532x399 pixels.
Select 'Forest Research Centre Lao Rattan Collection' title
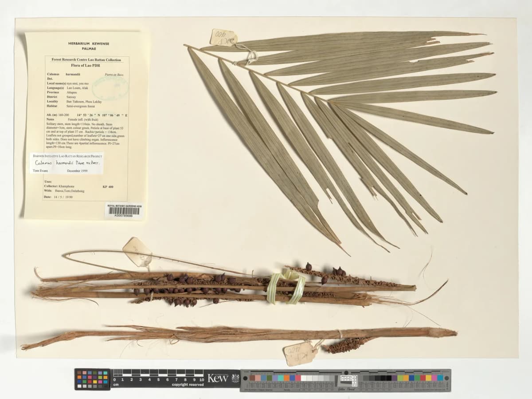(86, 59)
